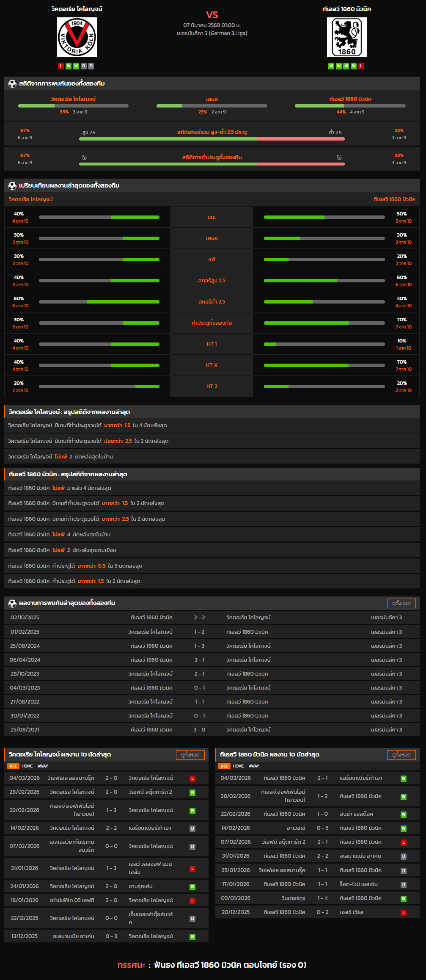426x980 pixels.
Task: Click the L result badge on Viktoria's 04/03/2026 match
Action: (192, 778)
